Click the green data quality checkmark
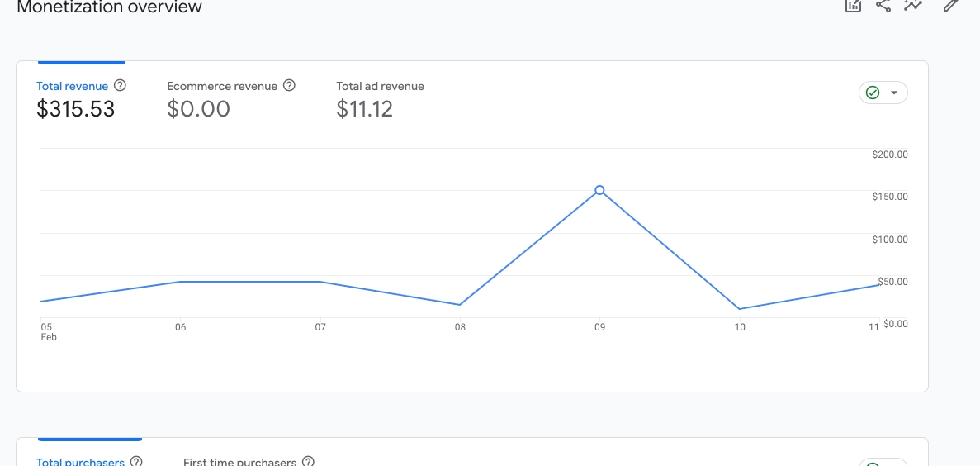 873,93
